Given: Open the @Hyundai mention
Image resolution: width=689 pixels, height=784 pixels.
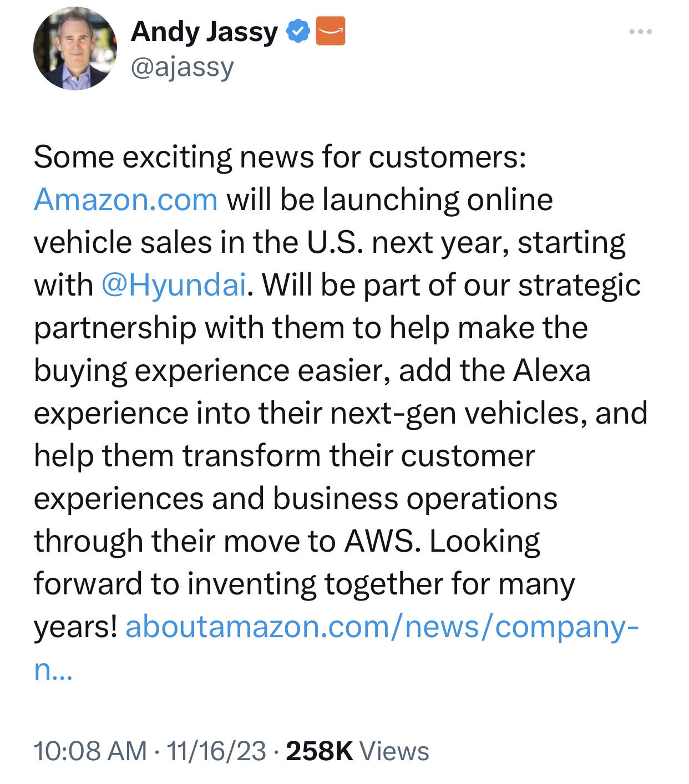Looking at the screenshot, I should click(174, 286).
